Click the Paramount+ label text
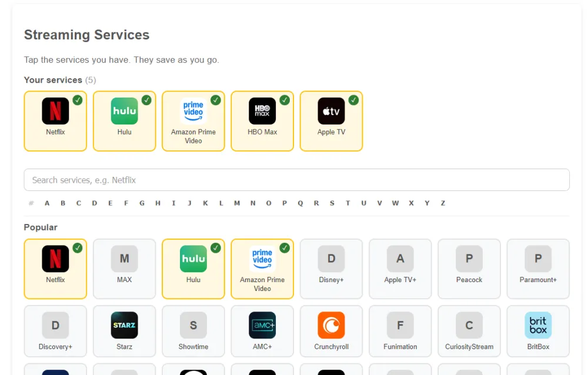The width and height of the screenshot is (588, 375). pyautogui.click(x=539, y=280)
